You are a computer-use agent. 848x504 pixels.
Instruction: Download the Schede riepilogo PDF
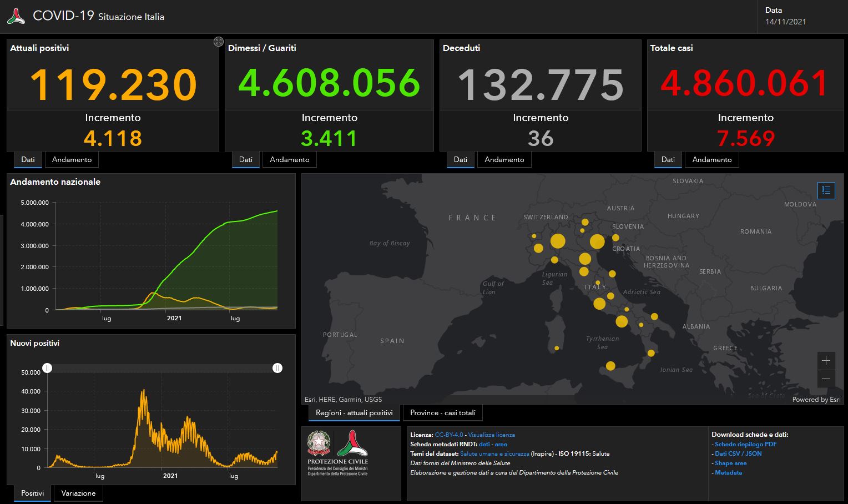point(746,444)
